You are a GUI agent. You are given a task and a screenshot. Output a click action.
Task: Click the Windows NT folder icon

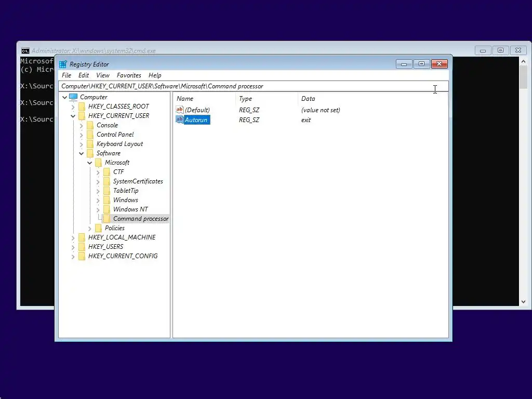(x=107, y=209)
